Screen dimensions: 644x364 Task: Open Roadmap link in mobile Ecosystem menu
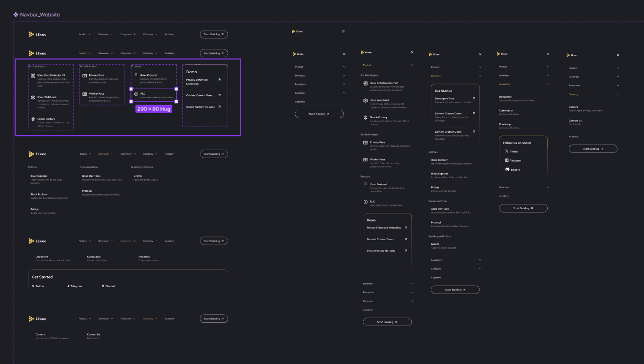coord(505,124)
